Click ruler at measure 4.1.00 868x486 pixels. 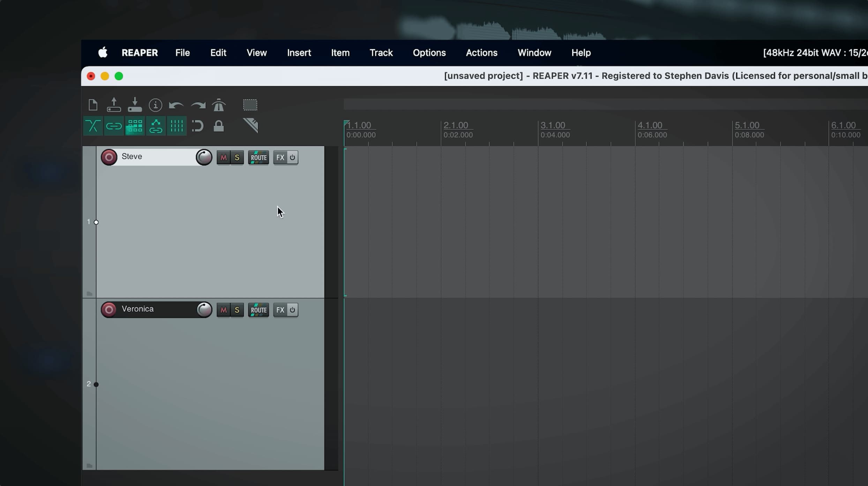click(x=650, y=125)
